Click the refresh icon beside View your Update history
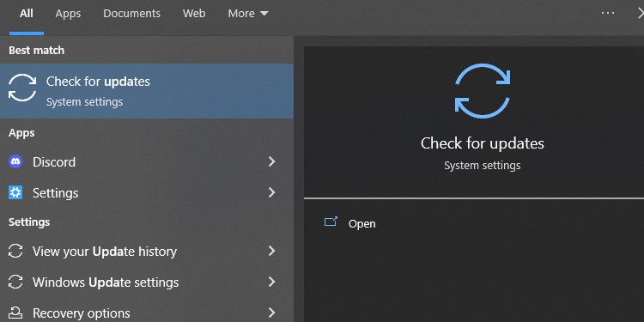Viewport: 644px width, 322px height. (x=15, y=251)
